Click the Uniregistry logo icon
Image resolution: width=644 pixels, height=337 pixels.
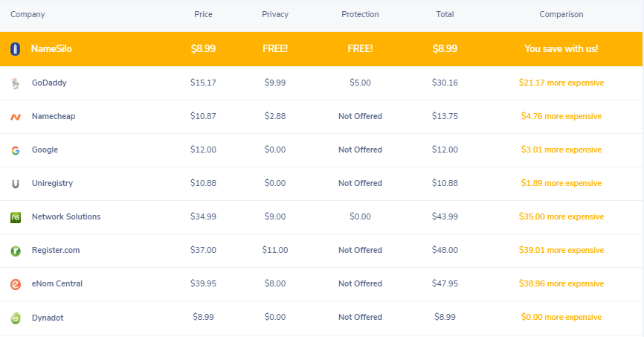coord(15,184)
